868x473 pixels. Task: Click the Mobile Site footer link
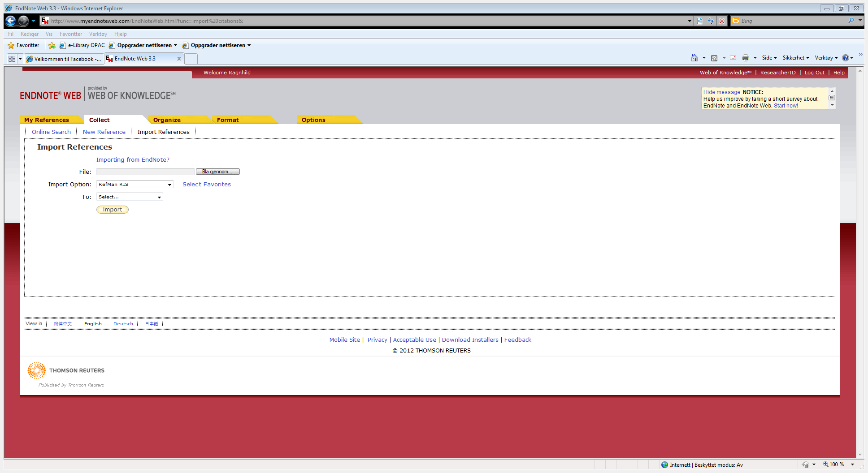(x=344, y=340)
